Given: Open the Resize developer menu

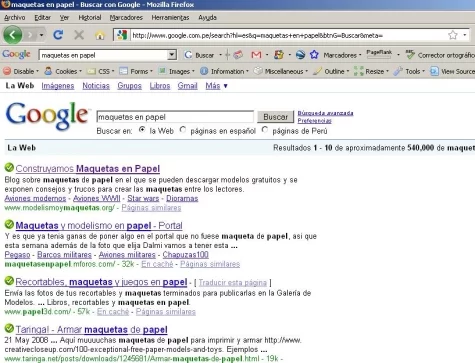Looking at the screenshot, I should 371,71.
